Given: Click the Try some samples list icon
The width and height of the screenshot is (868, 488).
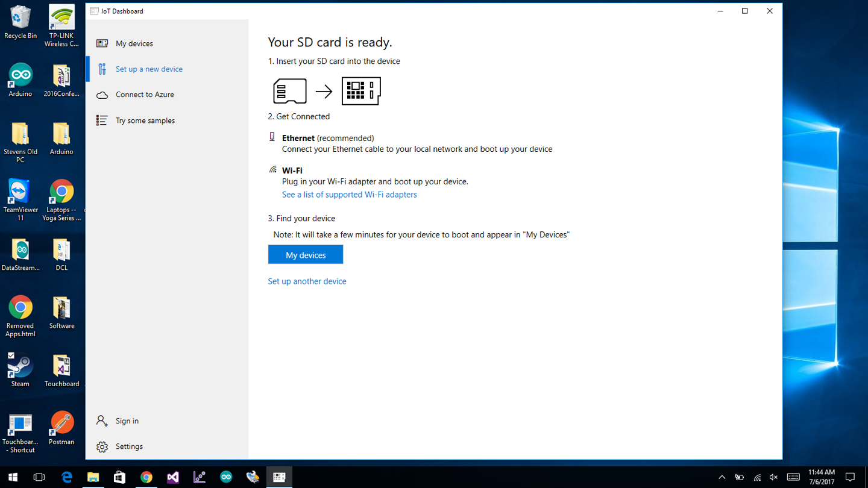Looking at the screenshot, I should coord(102,120).
